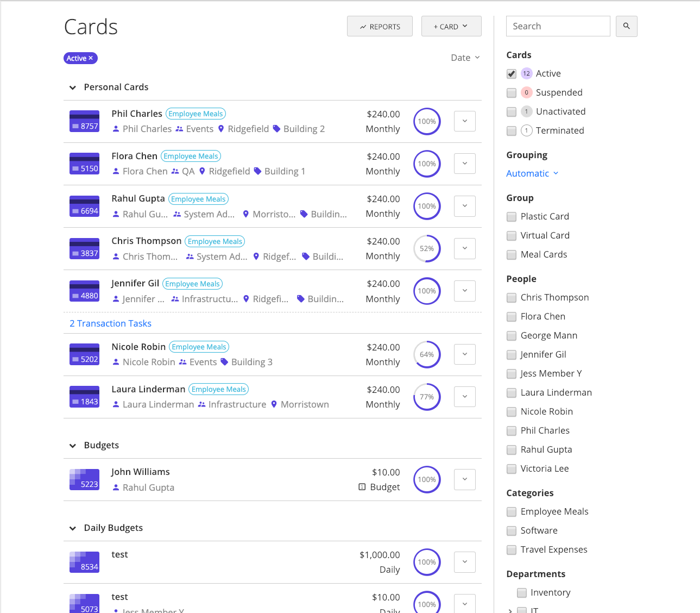Click the daily budget card icon 8534
700x613 pixels.
point(84,562)
